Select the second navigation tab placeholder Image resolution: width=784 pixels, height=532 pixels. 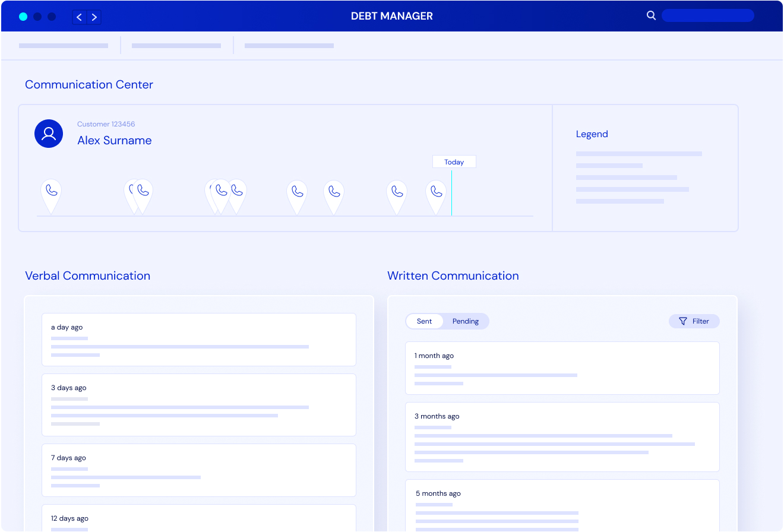point(176,46)
